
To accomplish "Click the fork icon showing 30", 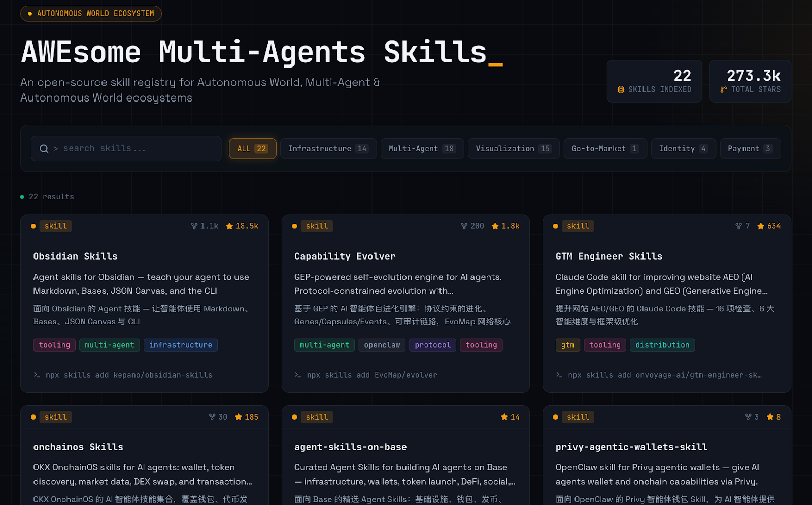I will pyautogui.click(x=212, y=417).
